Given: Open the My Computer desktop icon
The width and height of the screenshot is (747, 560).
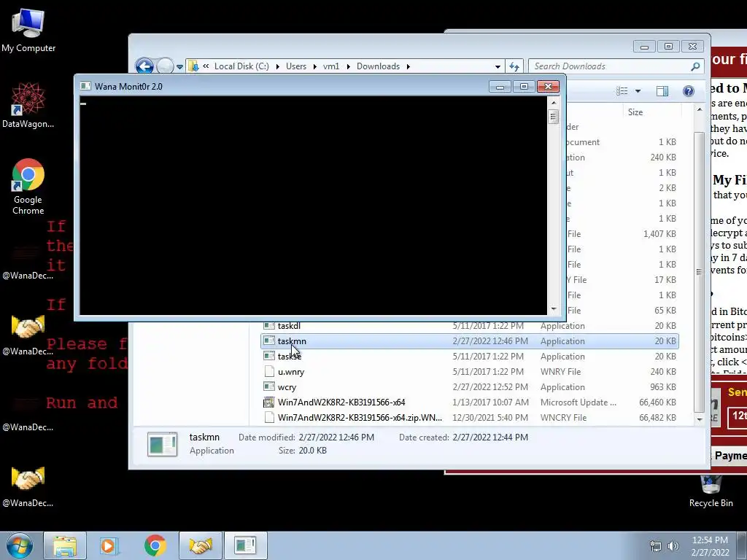Looking at the screenshot, I should pyautogui.click(x=28, y=31).
